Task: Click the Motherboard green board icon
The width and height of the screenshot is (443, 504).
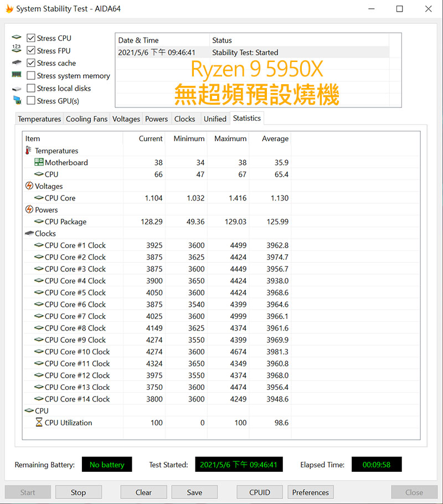Action: coord(39,162)
